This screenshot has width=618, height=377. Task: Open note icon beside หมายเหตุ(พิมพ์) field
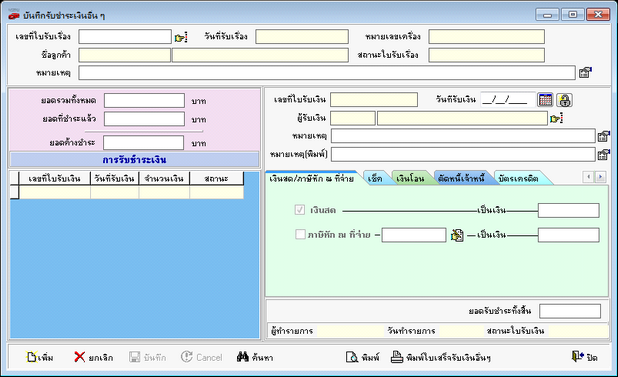(603, 154)
